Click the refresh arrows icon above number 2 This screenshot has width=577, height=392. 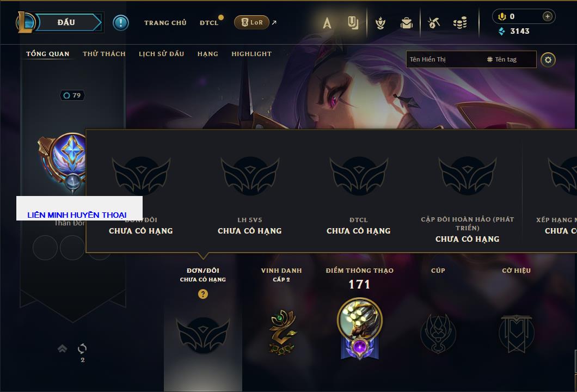pos(82,348)
